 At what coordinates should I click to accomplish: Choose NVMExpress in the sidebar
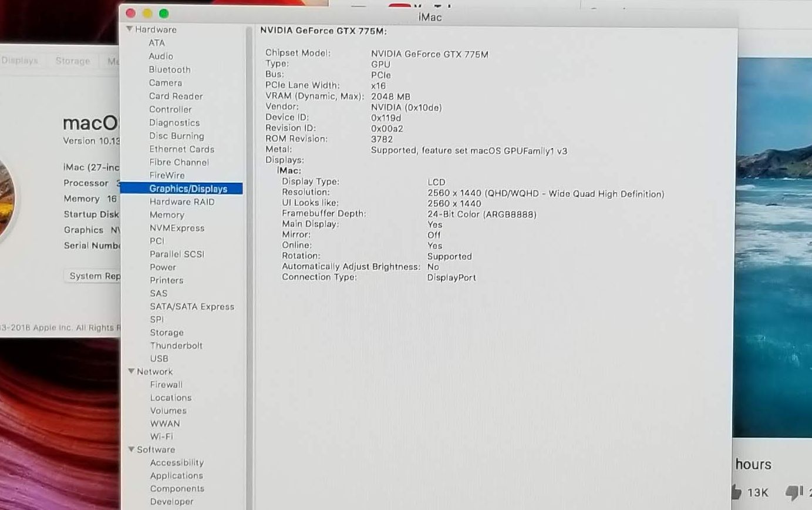click(x=177, y=228)
